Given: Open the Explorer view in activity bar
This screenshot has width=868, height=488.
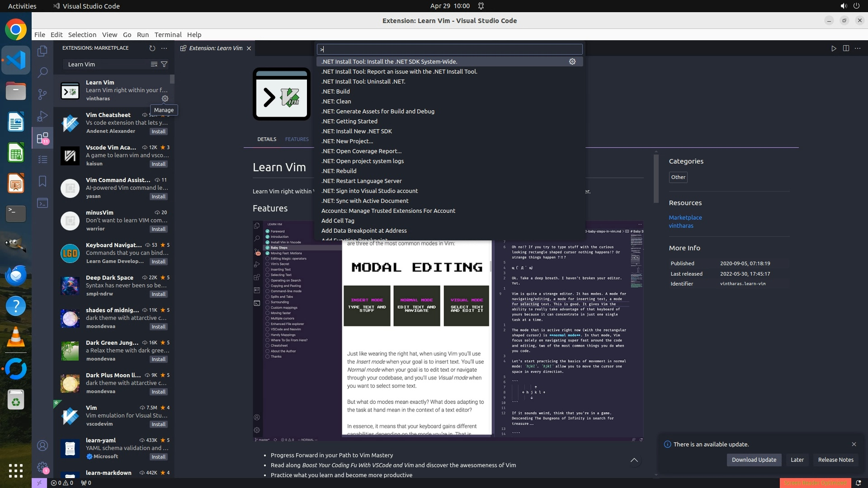Looking at the screenshot, I should point(42,51).
